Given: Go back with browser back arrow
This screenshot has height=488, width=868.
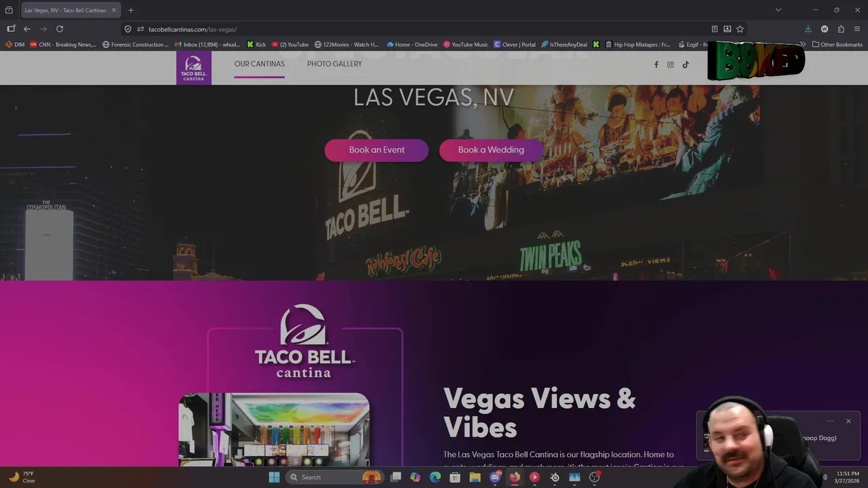Looking at the screenshot, I should (x=27, y=29).
